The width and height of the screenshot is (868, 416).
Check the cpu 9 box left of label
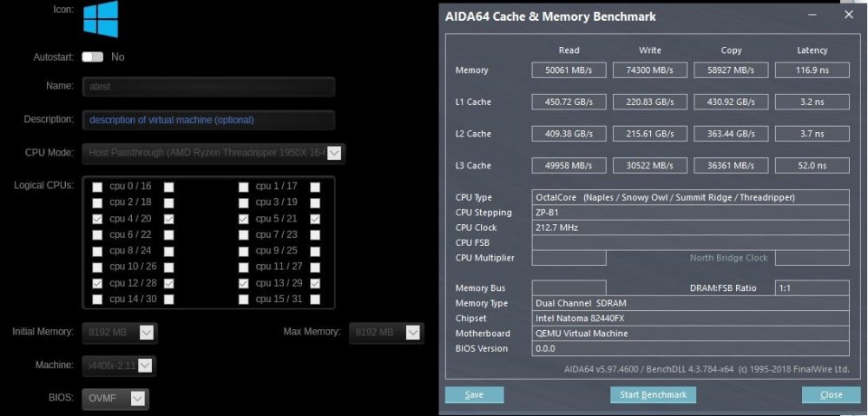244,252
